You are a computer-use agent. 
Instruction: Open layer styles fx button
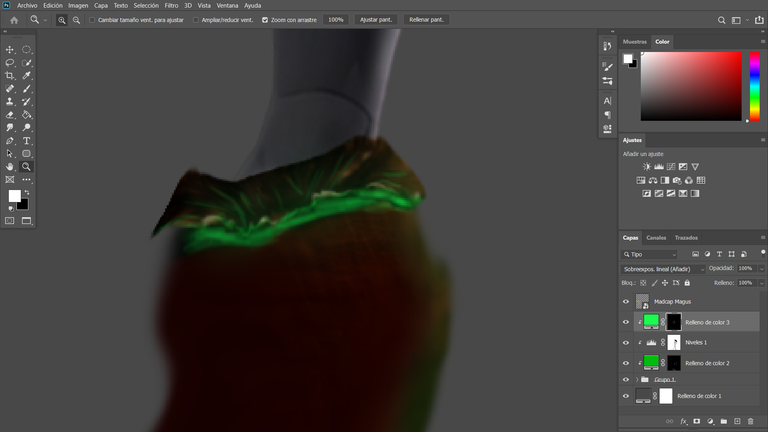click(684, 421)
